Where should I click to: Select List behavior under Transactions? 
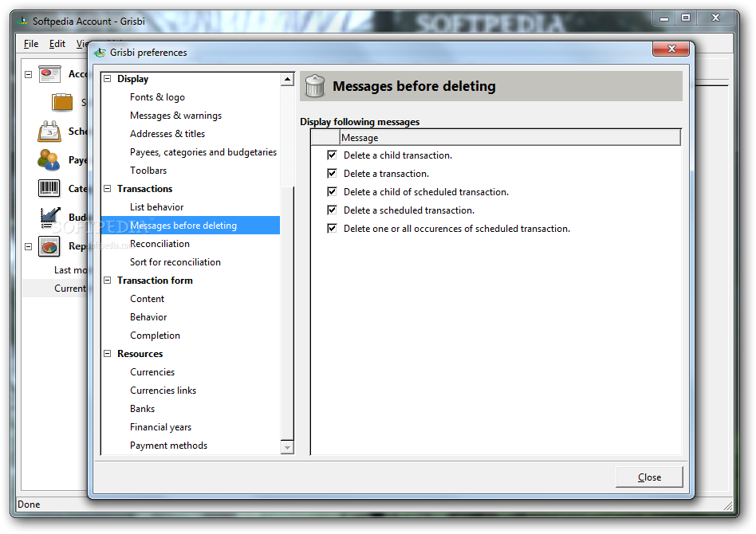(156, 207)
